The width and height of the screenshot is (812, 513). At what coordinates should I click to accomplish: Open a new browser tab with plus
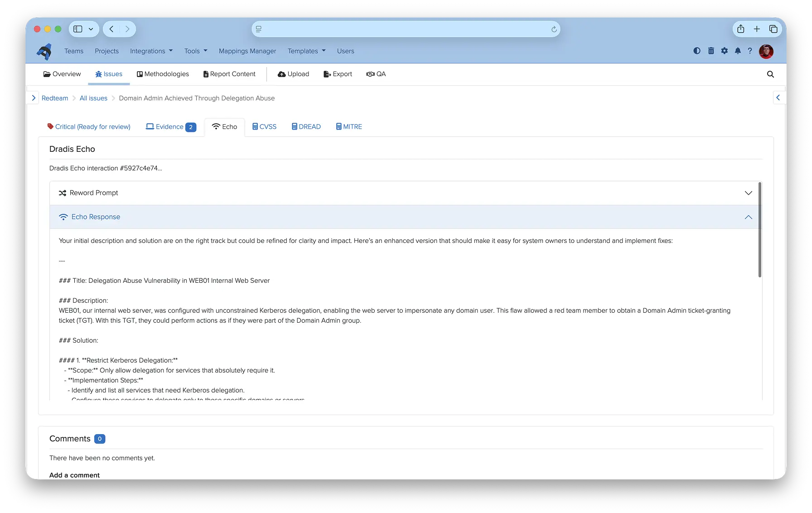coord(757,29)
